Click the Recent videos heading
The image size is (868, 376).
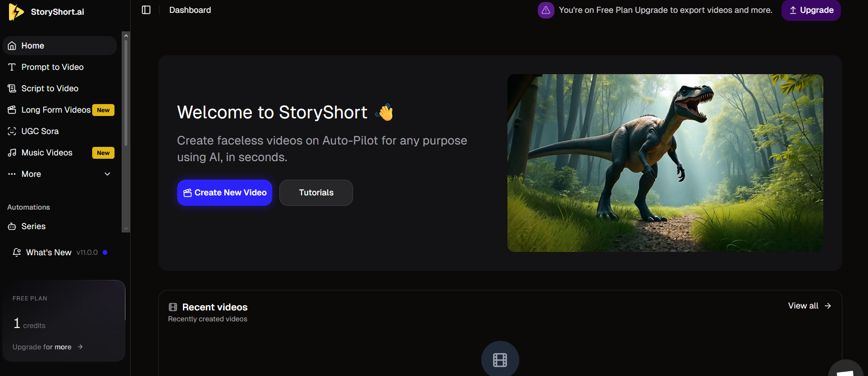tap(215, 307)
